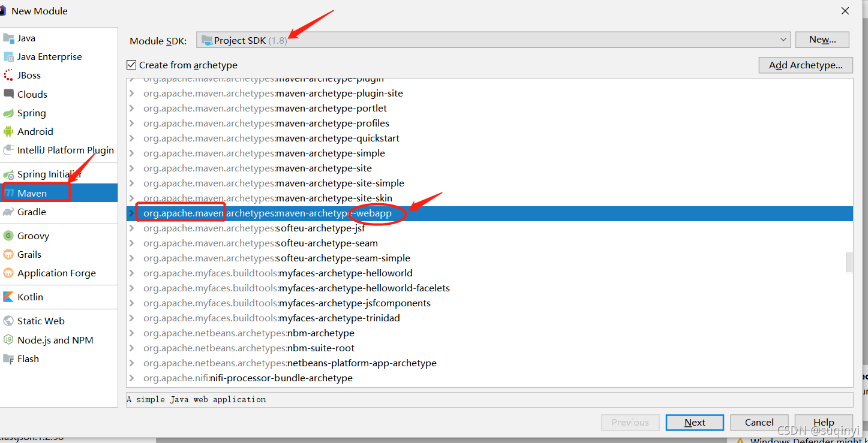Expand the maven-archetype-quickstart node

point(132,138)
